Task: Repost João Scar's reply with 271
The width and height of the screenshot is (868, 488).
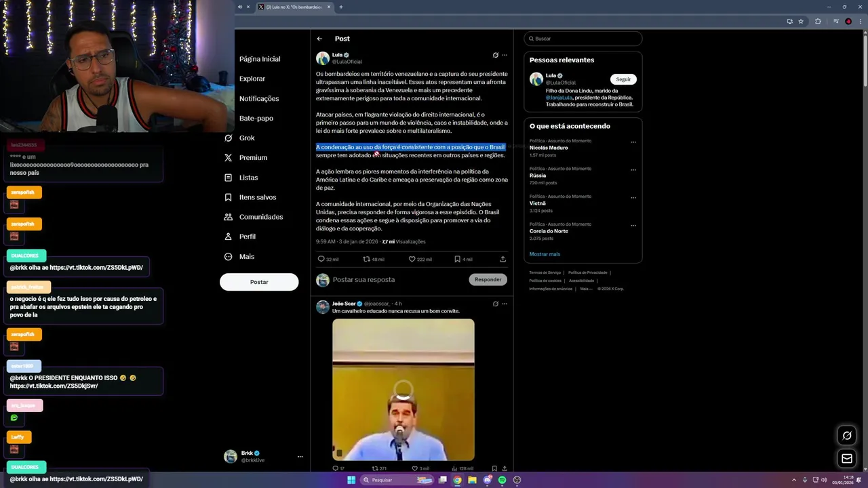Action: tap(379, 468)
